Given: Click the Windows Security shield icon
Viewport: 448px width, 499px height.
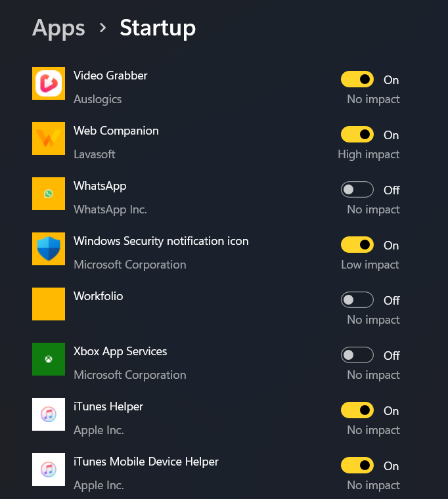Looking at the screenshot, I should (x=49, y=249).
